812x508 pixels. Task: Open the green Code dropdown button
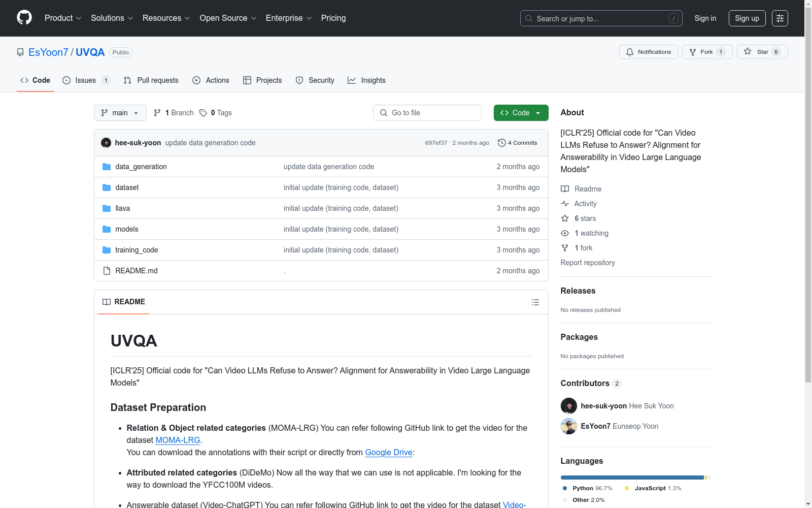click(521, 113)
